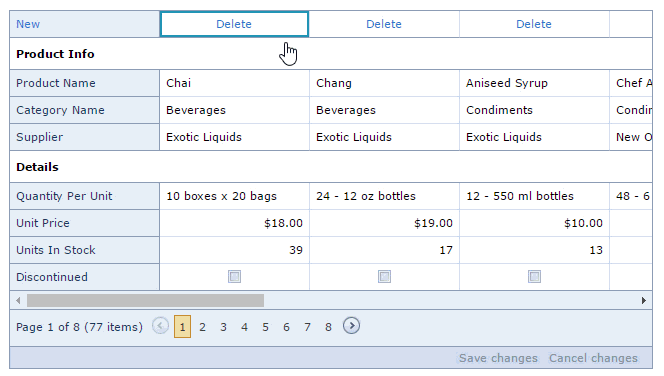The height and width of the screenshot is (376, 664).
Task: Click the Supplier row header
Action: coord(85,137)
